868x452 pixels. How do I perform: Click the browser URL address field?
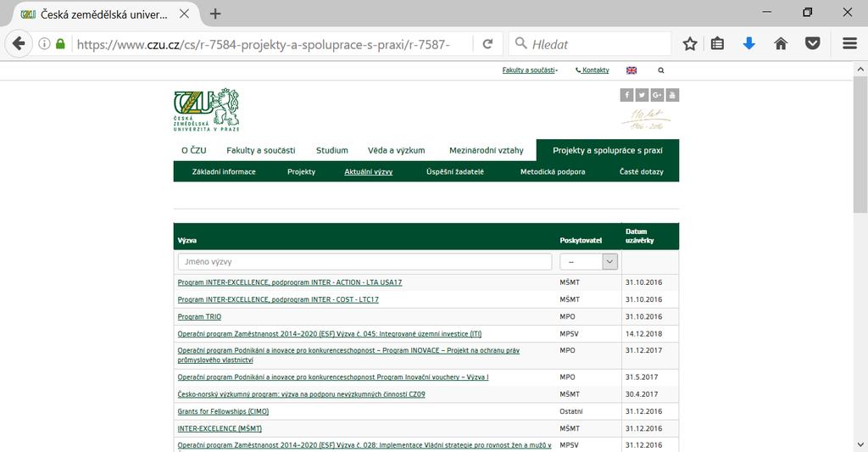pos(271,44)
